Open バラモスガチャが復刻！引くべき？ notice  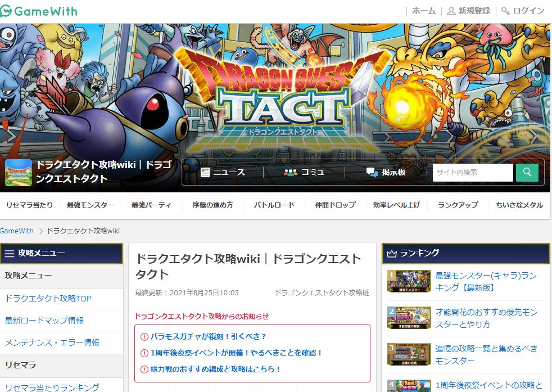[x=208, y=336]
